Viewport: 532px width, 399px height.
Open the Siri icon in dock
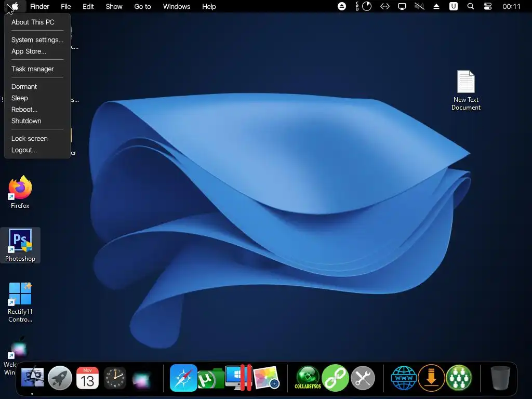pyautogui.click(x=141, y=379)
